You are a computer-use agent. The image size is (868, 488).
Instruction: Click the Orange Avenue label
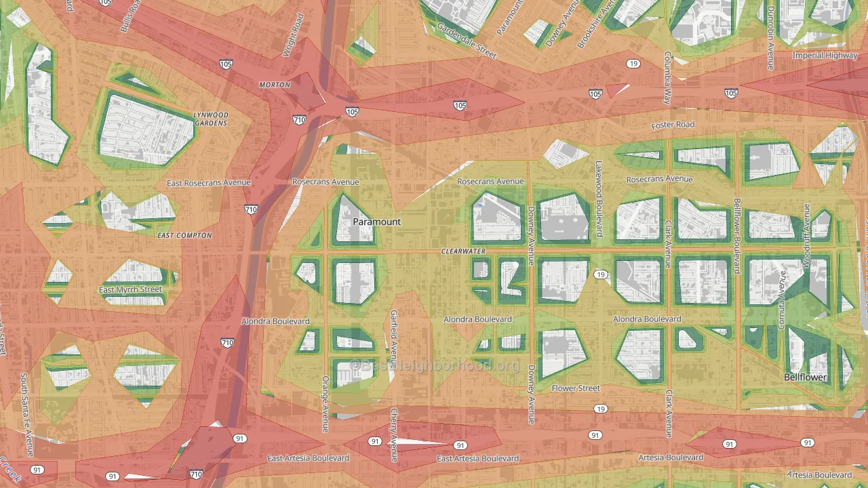coord(325,405)
